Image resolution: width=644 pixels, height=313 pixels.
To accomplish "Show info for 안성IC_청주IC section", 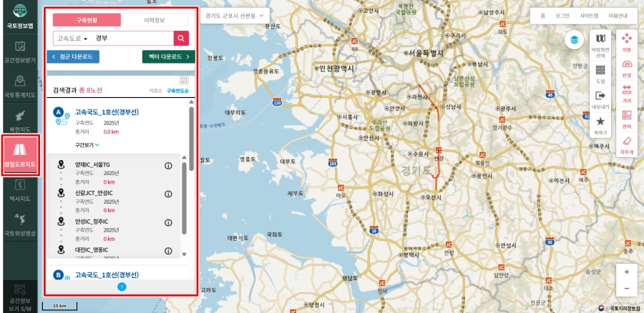I will pos(168,223).
